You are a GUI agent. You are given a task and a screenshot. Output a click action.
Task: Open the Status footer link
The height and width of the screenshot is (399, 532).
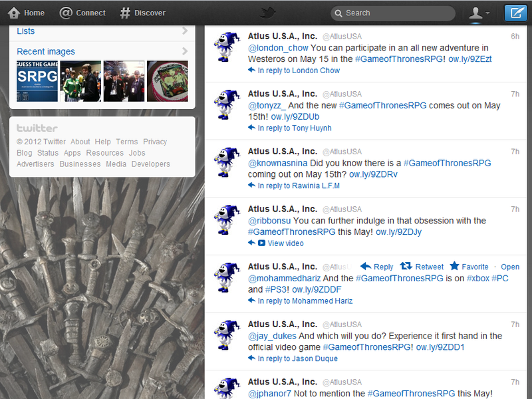coord(48,153)
